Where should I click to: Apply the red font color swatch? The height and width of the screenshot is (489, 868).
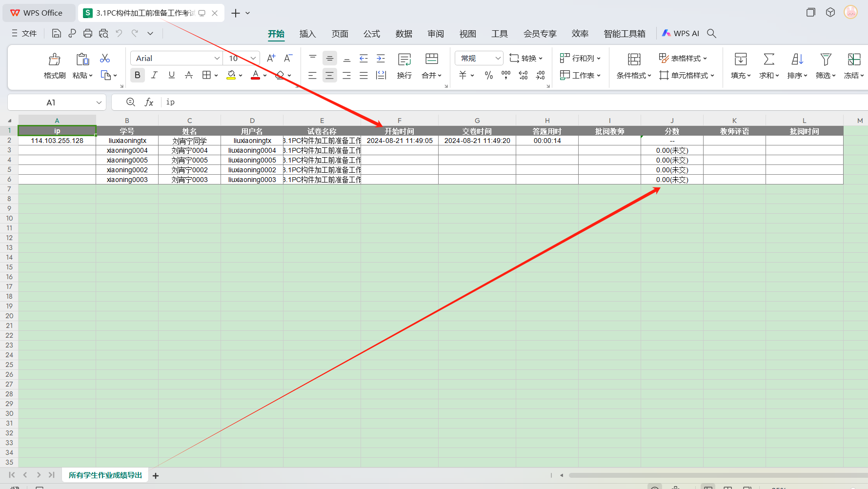pyautogui.click(x=255, y=75)
